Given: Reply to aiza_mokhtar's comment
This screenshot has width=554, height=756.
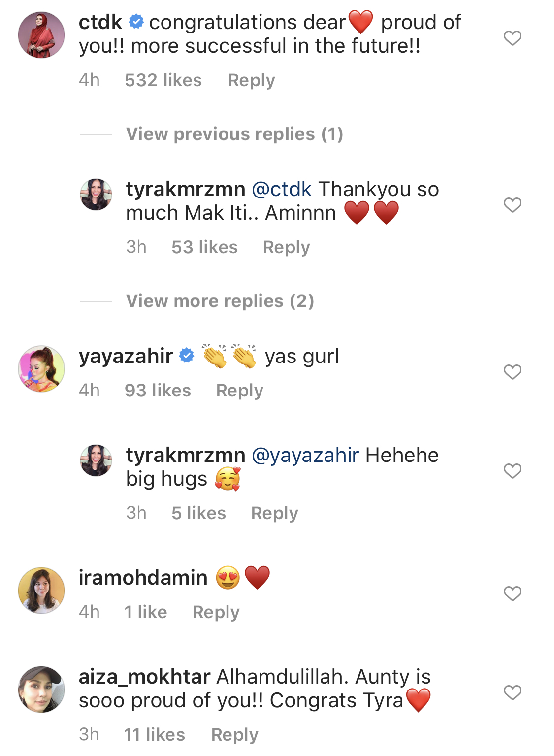Looking at the screenshot, I should (x=234, y=735).
